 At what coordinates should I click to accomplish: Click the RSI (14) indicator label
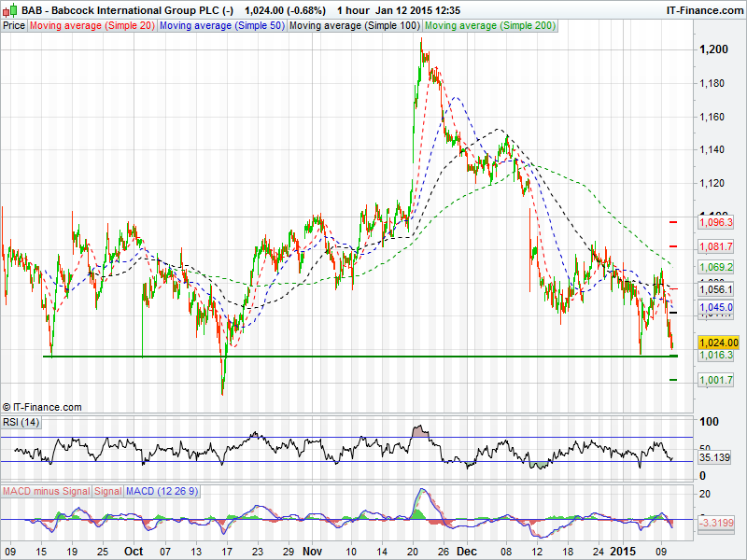(21, 423)
